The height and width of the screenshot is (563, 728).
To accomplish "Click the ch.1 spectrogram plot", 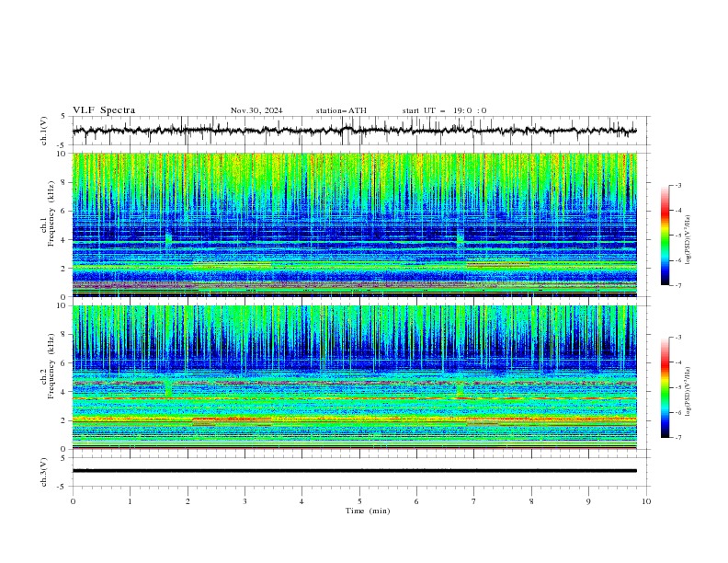I will pyautogui.click(x=355, y=224).
